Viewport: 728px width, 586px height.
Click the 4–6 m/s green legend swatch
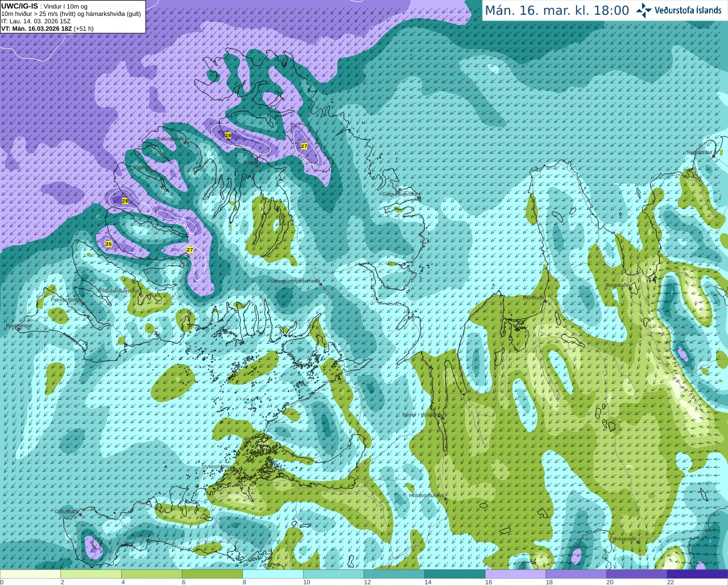point(152,574)
